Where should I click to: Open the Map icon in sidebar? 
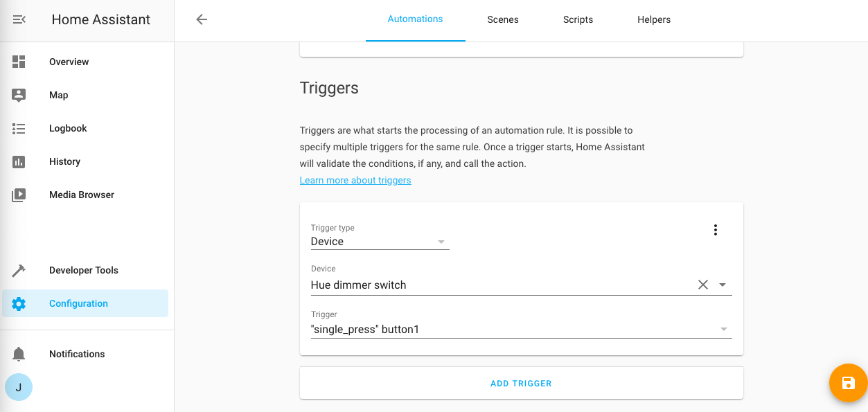[19, 95]
